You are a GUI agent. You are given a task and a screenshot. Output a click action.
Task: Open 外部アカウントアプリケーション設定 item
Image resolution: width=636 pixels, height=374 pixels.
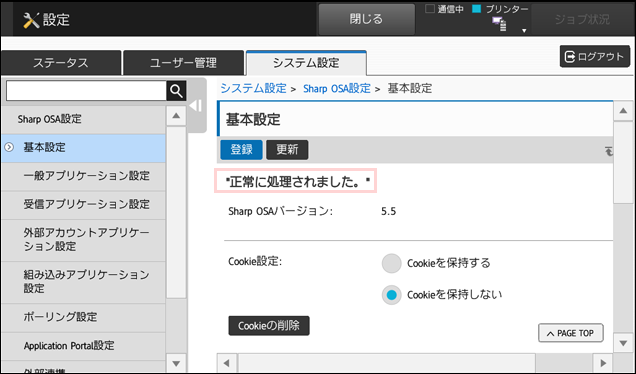click(84, 240)
